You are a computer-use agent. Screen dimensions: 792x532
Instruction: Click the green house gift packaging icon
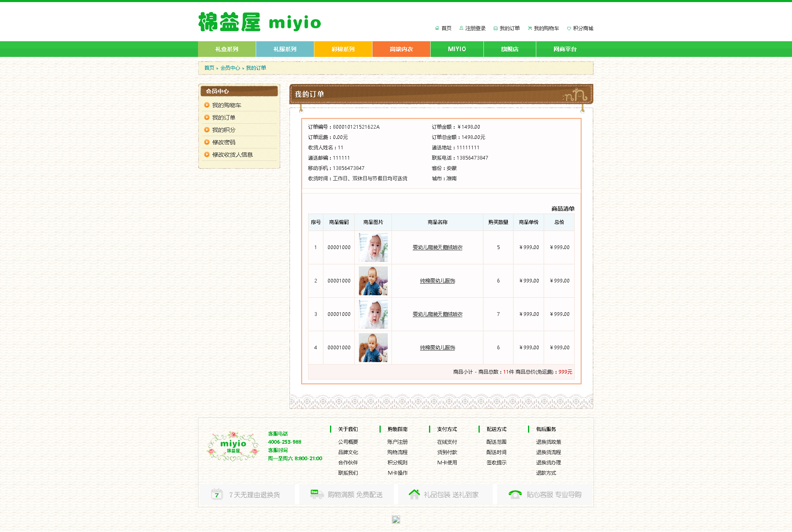coord(414,494)
